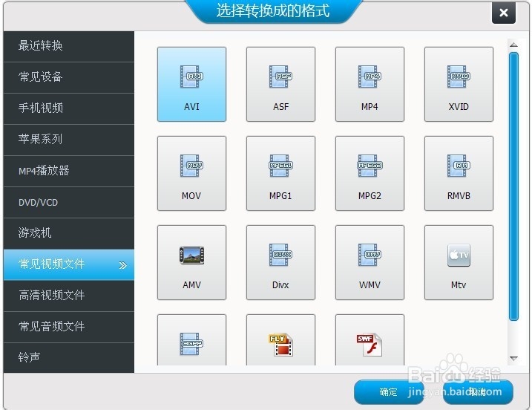Open the 常见设备 category

[69, 77]
